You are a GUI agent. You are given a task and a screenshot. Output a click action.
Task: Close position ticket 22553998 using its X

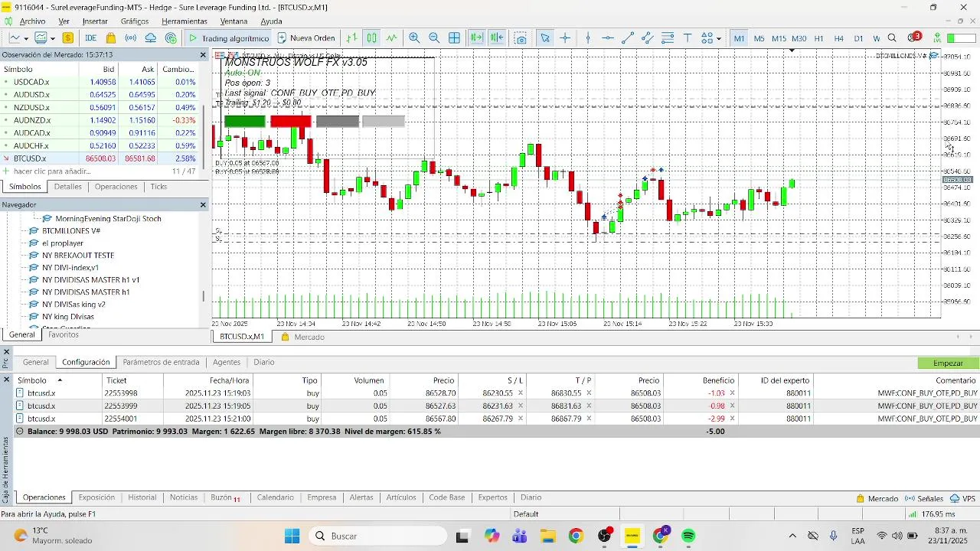pyautogui.click(x=733, y=393)
